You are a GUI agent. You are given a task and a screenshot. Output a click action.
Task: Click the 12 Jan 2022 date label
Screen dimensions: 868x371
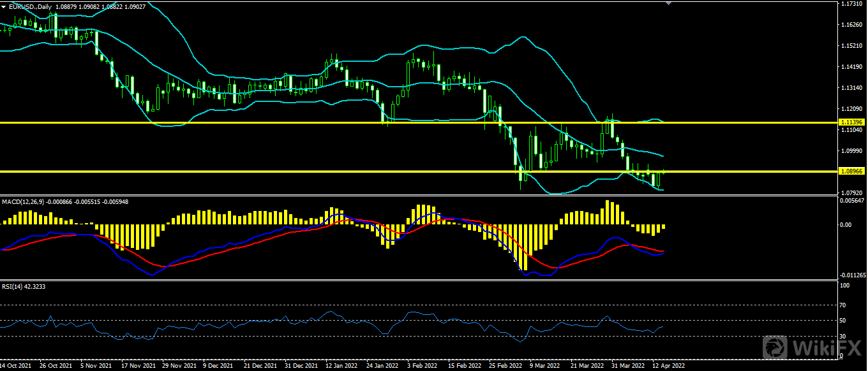coord(341,367)
